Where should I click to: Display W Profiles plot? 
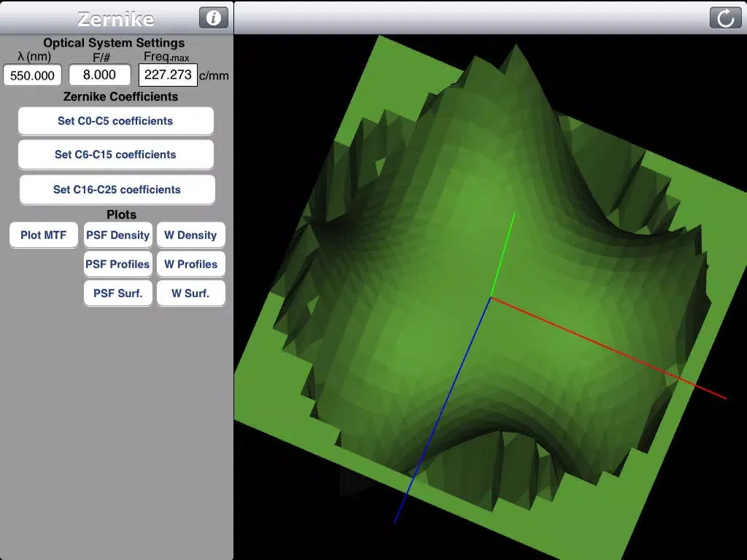[x=190, y=264]
